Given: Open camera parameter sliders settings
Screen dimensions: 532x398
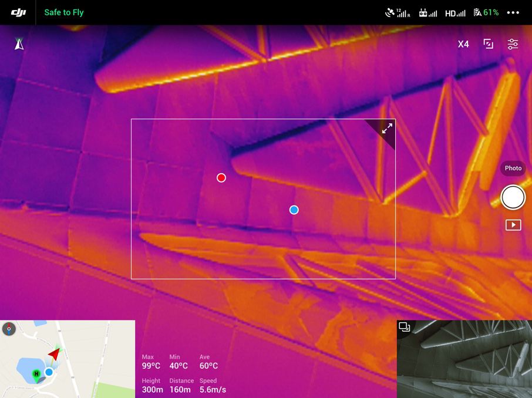Looking at the screenshot, I should click(513, 44).
